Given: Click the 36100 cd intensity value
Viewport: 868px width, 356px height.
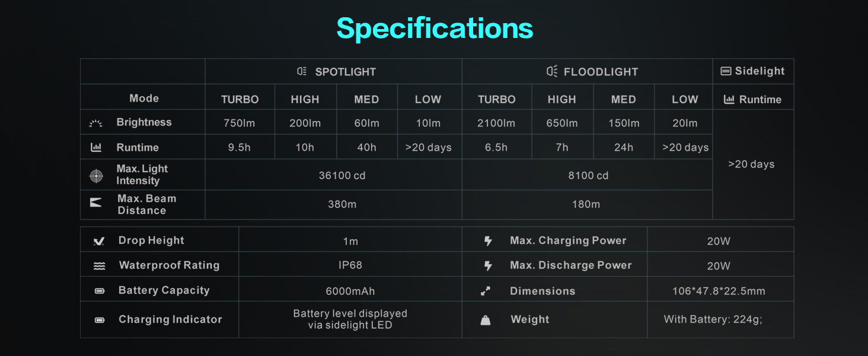Looking at the screenshot, I should pyautogui.click(x=342, y=176).
